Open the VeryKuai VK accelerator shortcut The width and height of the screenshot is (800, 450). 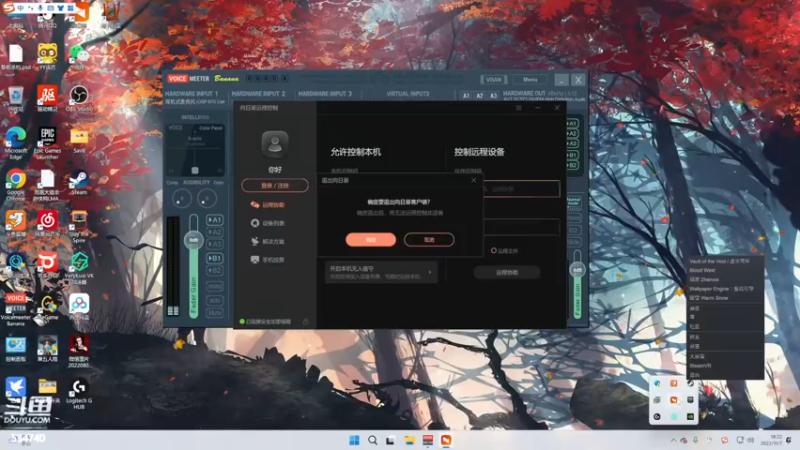79,267
